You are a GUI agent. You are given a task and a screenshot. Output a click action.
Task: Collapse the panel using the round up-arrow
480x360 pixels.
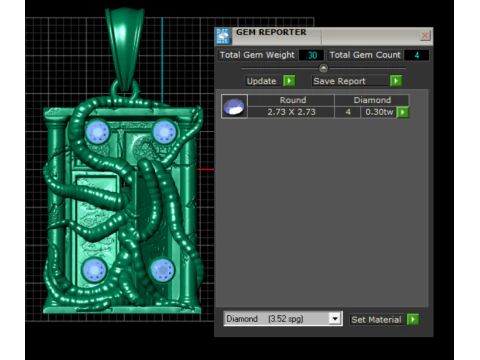(323, 68)
